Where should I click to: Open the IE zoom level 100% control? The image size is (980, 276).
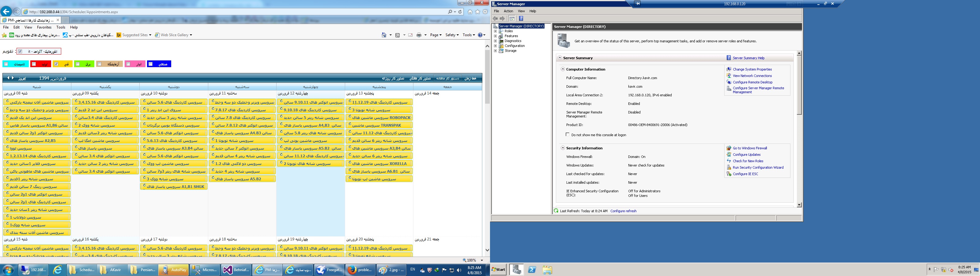pos(473,260)
